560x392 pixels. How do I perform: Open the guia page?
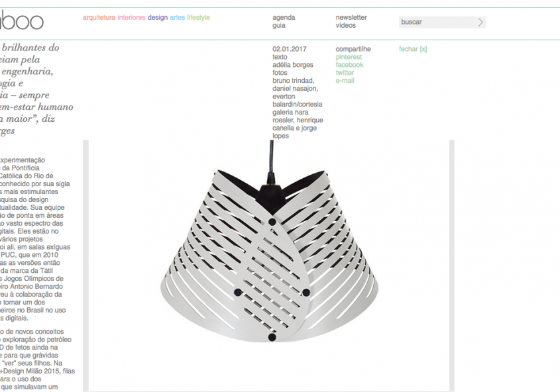coord(279,25)
